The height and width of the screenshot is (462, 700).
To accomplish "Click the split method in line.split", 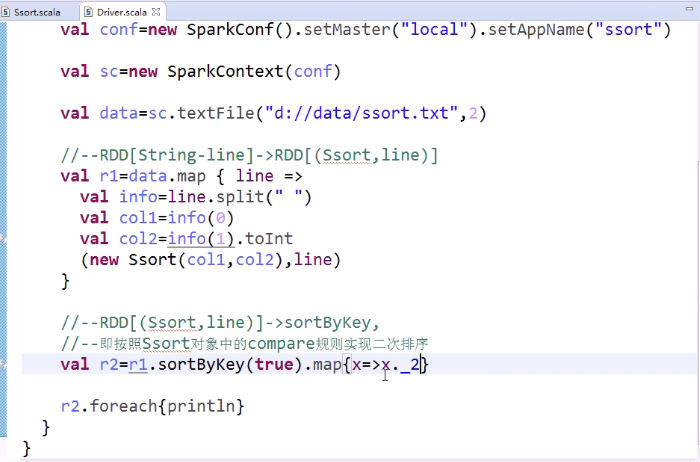I will point(240,197).
